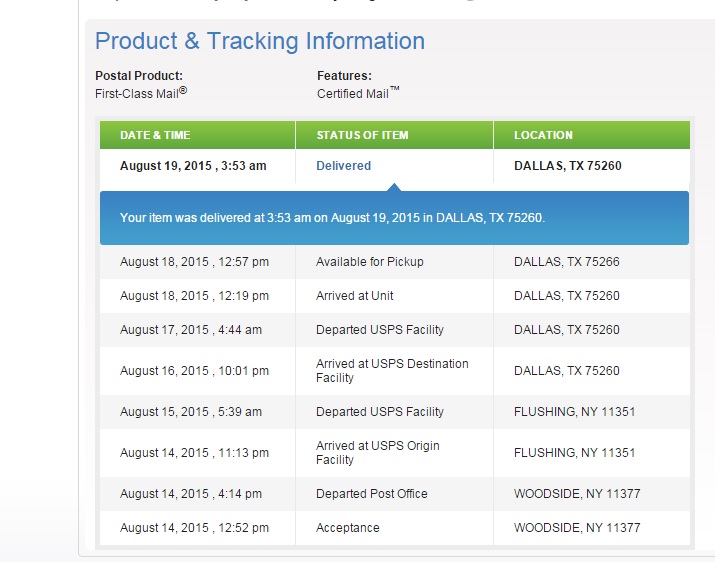This screenshot has height=562, width=715.
Task: Click the Product & Tracking Information heading
Action: [260, 41]
